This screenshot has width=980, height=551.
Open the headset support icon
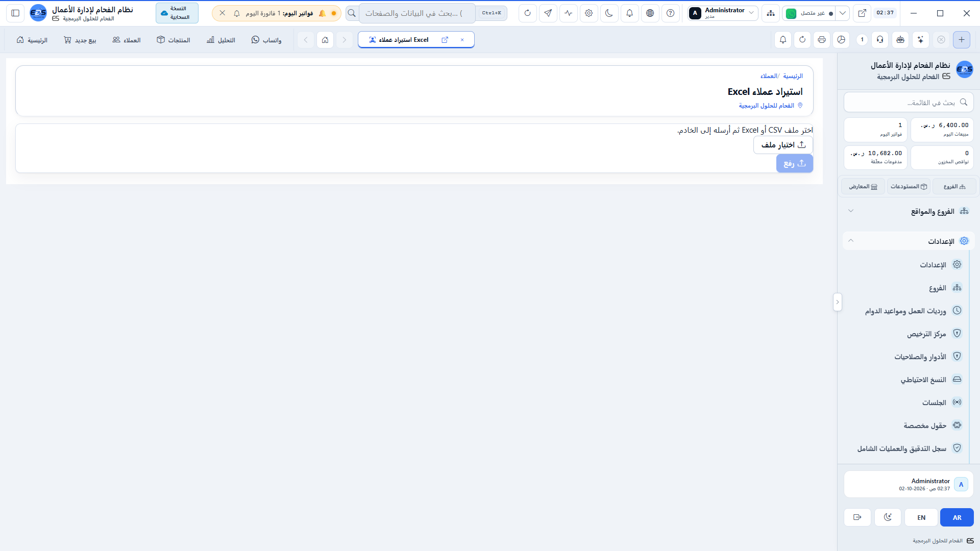coord(880,40)
